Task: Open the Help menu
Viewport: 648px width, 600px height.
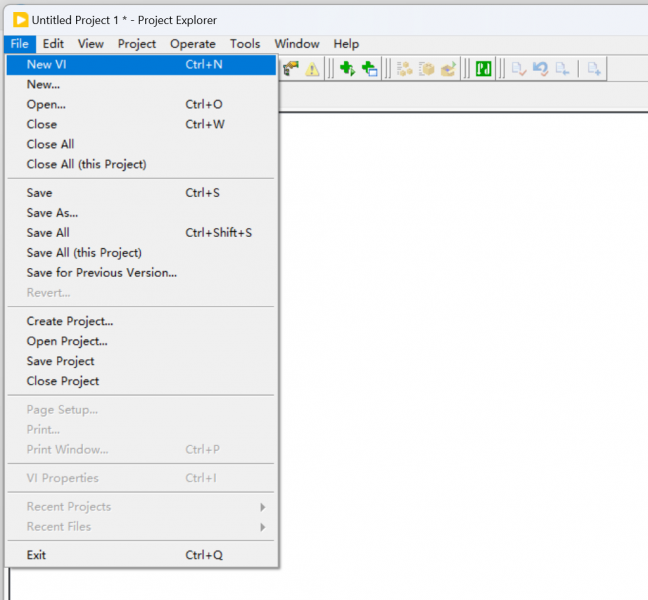Action: (346, 44)
